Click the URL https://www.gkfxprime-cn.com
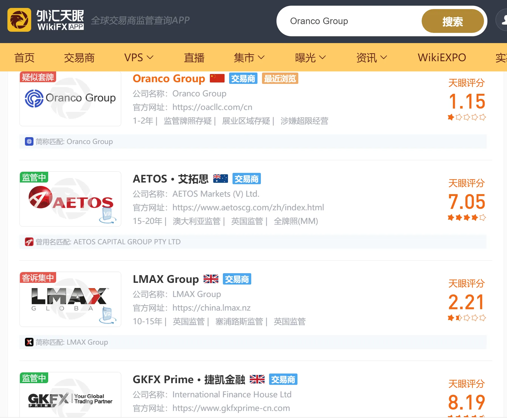The height and width of the screenshot is (420, 507). tap(231, 408)
